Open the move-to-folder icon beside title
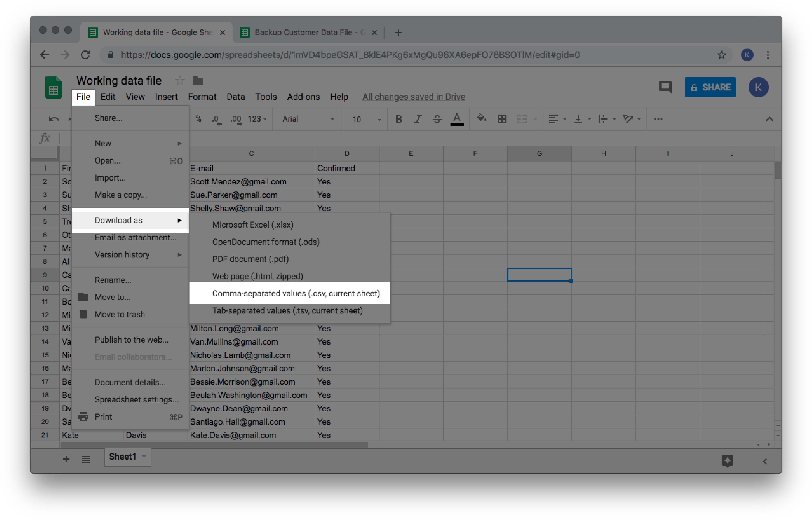The image size is (812, 520). pyautogui.click(x=198, y=81)
